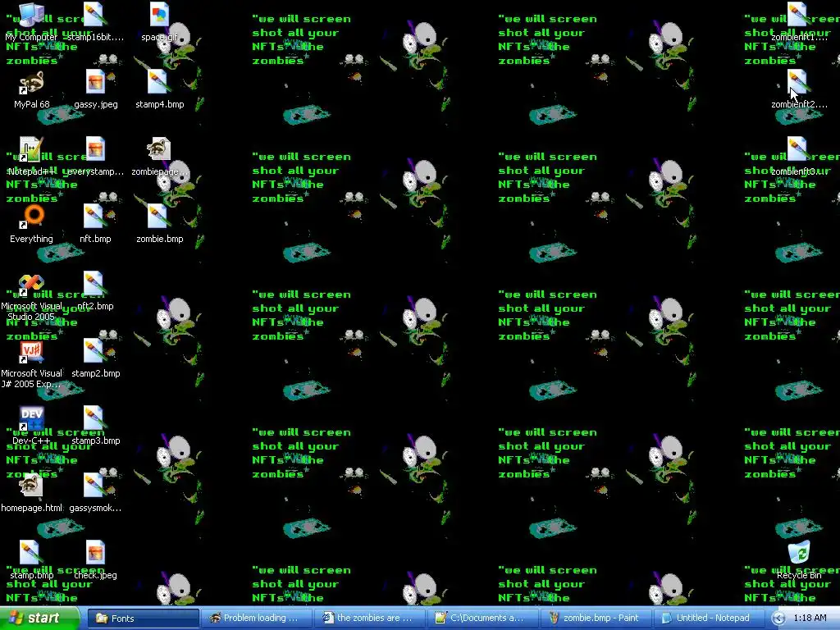Select the space.gif desktop icon
This screenshot has width=840, height=630.
point(159,15)
